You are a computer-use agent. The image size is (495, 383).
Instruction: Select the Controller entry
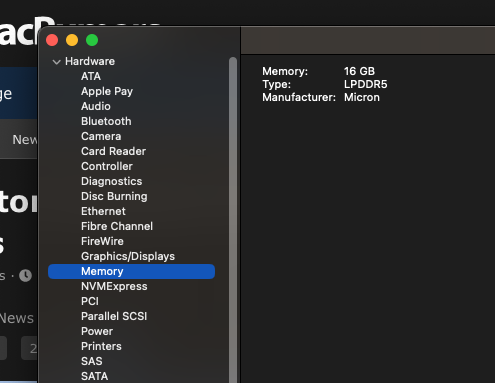click(x=107, y=166)
